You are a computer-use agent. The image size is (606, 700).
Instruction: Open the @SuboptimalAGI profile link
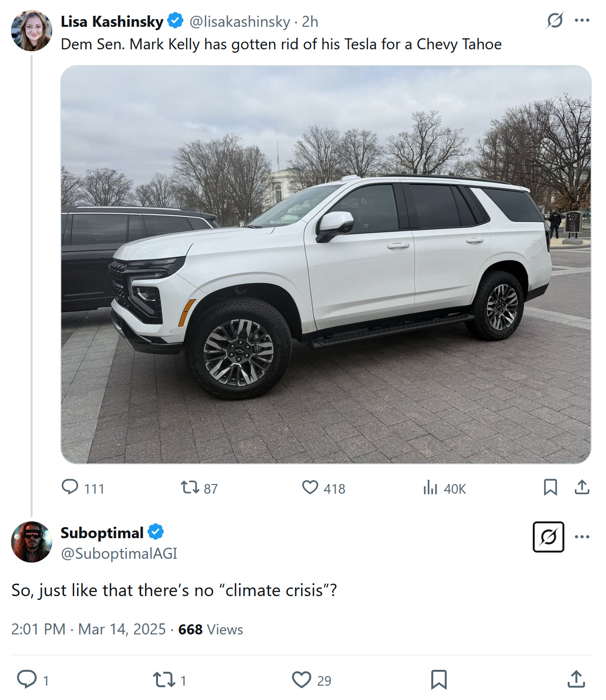click(x=119, y=553)
